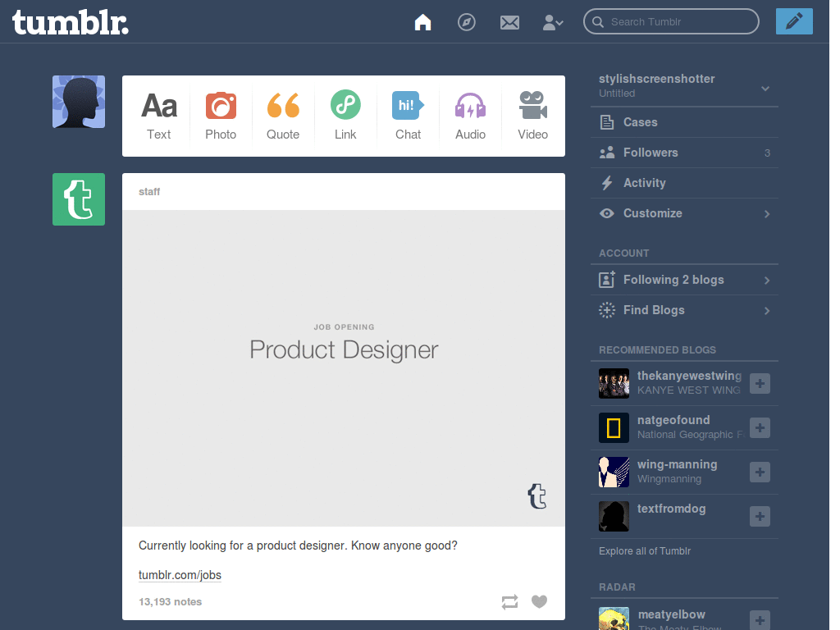840x630 pixels.
Task: Click the Find Blogs chevron
Action: (x=767, y=311)
